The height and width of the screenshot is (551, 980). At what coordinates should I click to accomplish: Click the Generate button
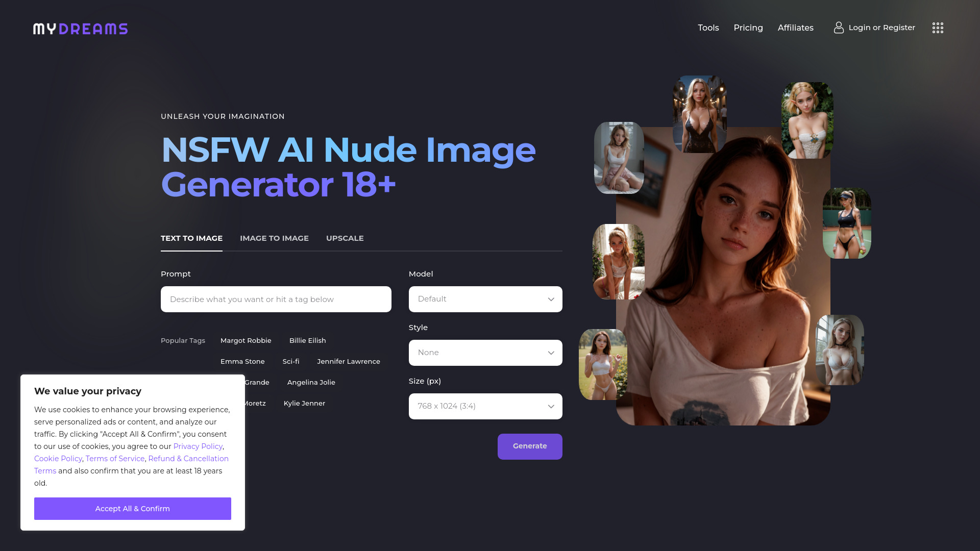tap(530, 446)
